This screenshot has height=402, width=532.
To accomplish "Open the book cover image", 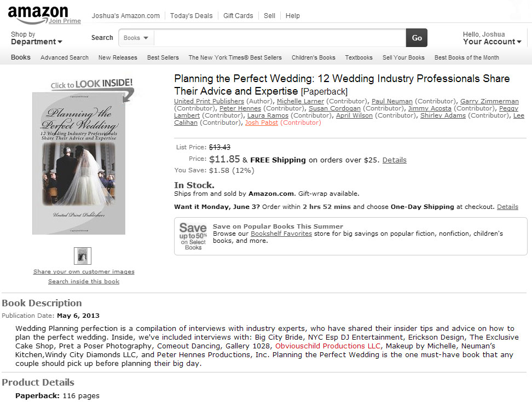I will (x=79, y=164).
